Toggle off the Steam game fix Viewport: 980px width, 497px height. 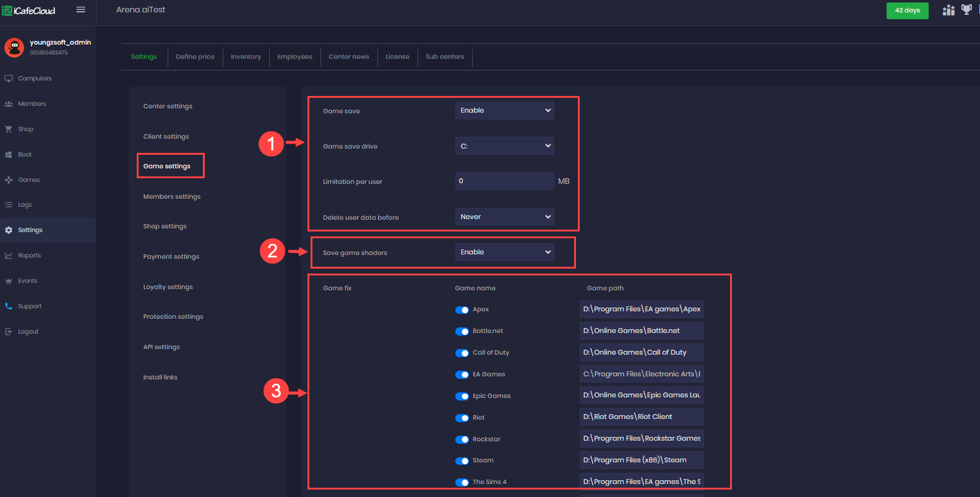pyautogui.click(x=462, y=461)
